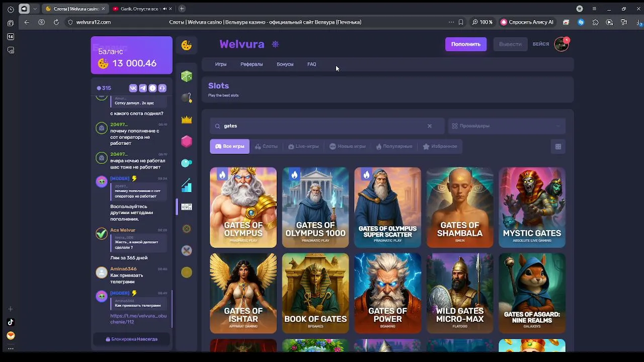Launch Gates of Olympus Super Scatter

point(387,208)
